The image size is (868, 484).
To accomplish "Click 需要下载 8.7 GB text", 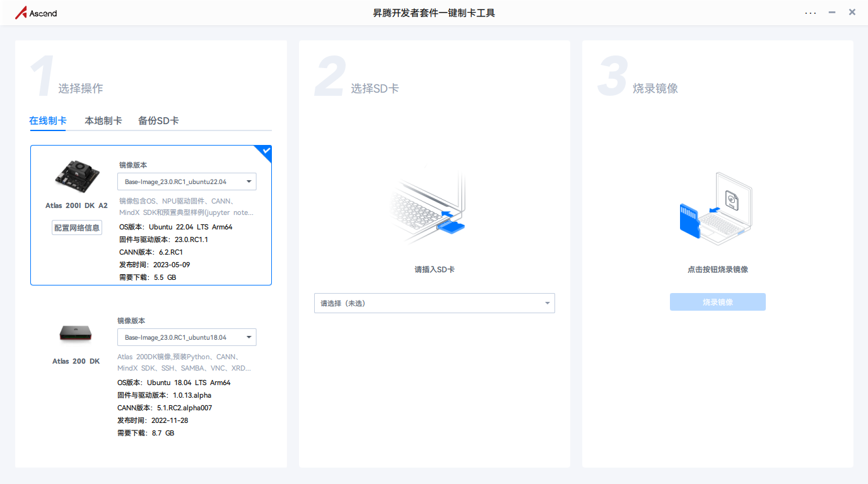I will pyautogui.click(x=146, y=433).
